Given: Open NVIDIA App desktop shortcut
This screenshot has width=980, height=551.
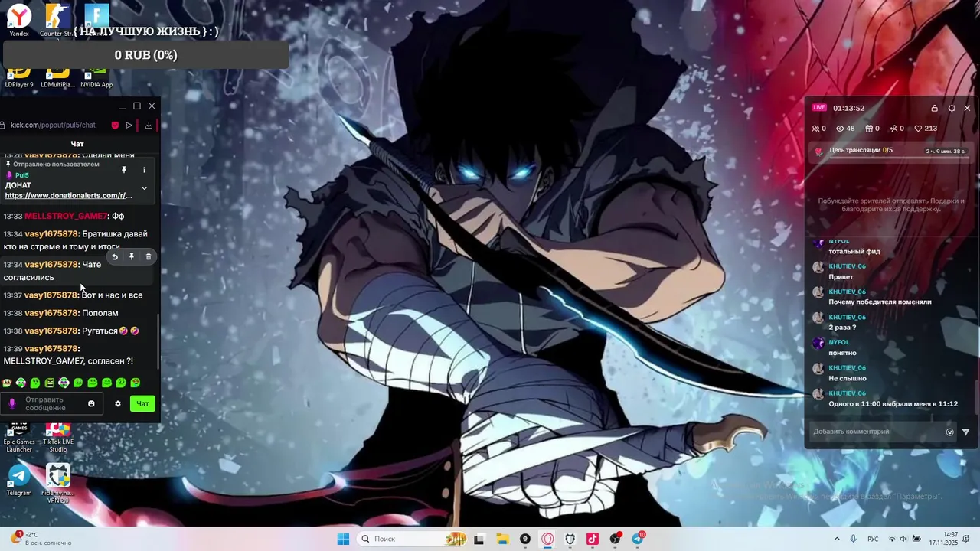Looking at the screenshot, I should tap(96, 78).
